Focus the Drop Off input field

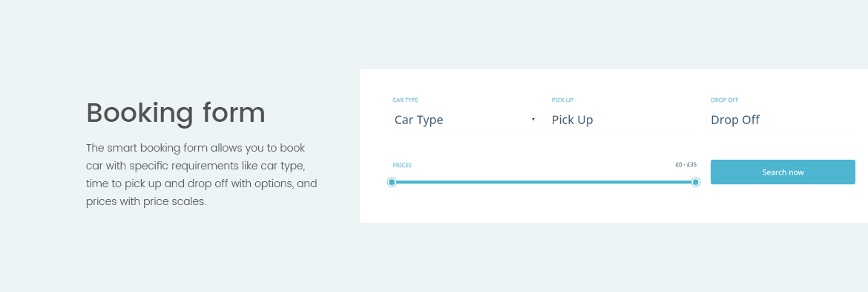pyautogui.click(x=783, y=120)
